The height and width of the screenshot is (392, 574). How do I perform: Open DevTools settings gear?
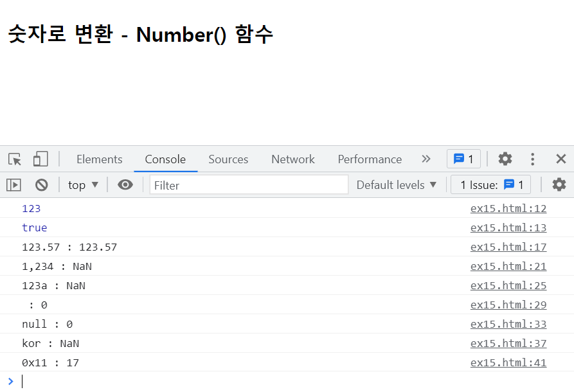[x=505, y=159]
